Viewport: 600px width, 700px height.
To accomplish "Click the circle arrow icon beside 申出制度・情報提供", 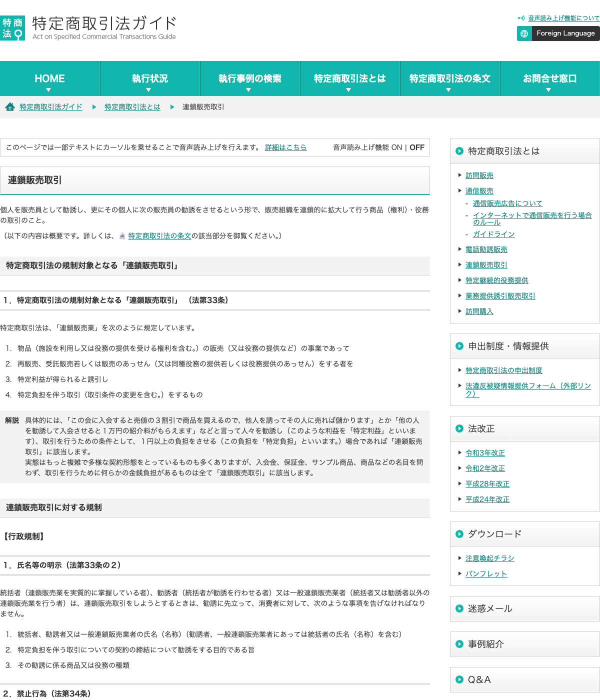I will 459,346.
